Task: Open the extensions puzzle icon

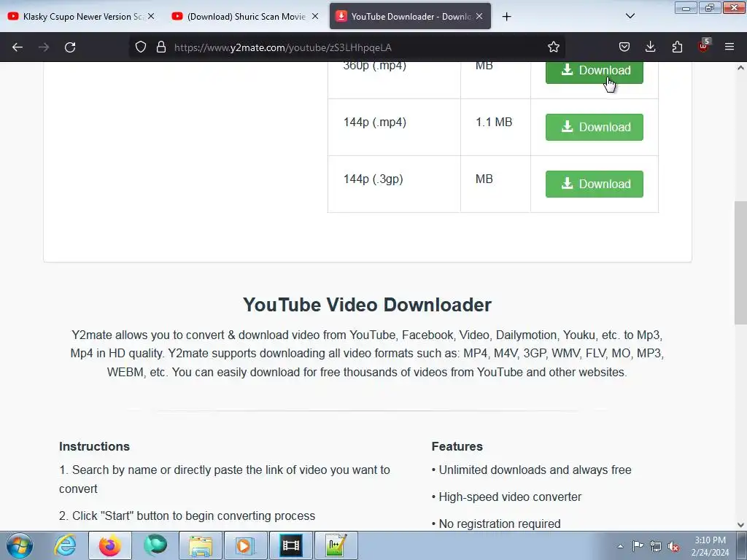Action: (677, 47)
